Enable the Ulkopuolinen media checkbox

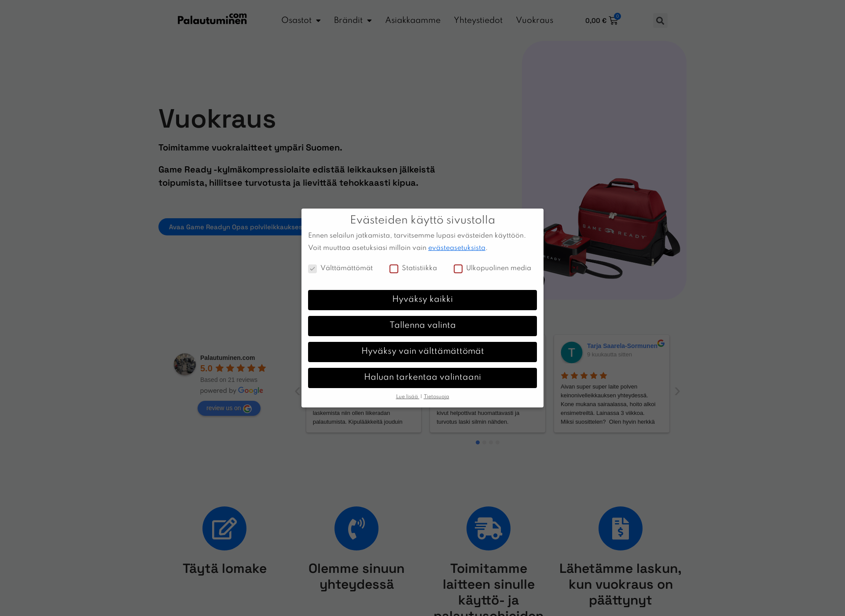[x=458, y=268]
